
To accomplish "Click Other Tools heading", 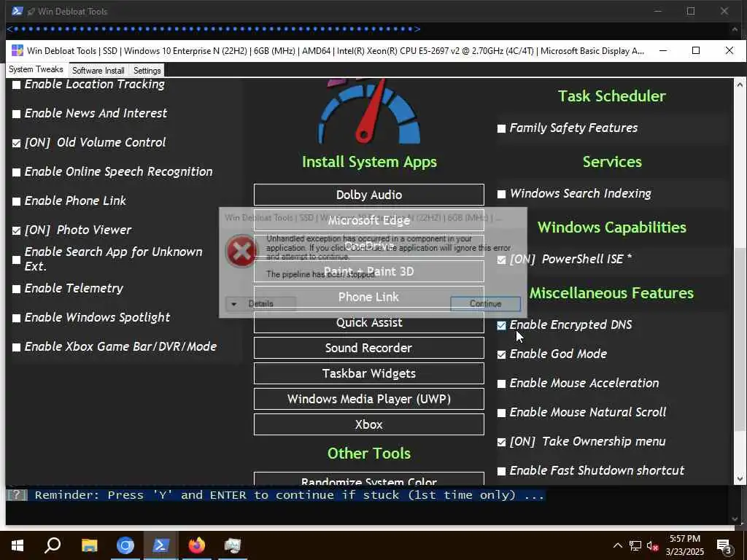I will tap(368, 454).
